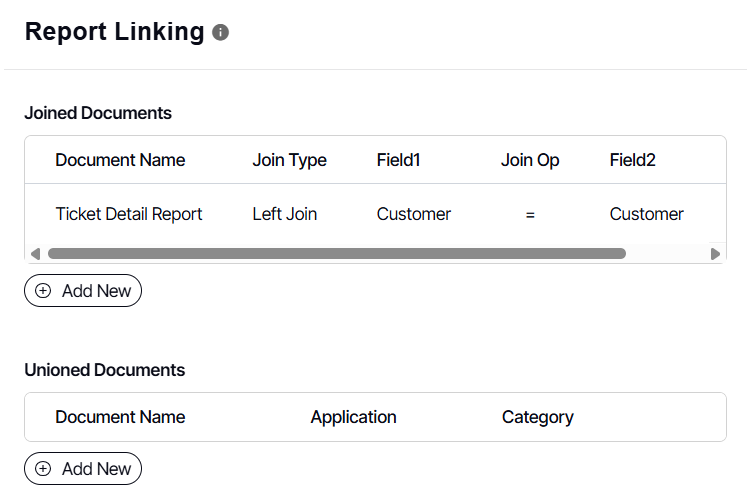Add a new unioned document

pos(83,468)
